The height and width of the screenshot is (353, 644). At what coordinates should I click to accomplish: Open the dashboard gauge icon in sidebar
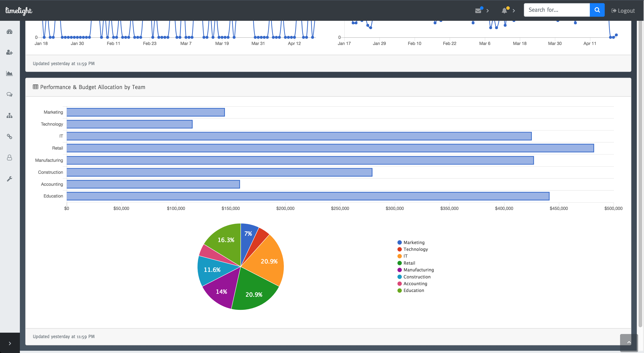pyautogui.click(x=9, y=32)
